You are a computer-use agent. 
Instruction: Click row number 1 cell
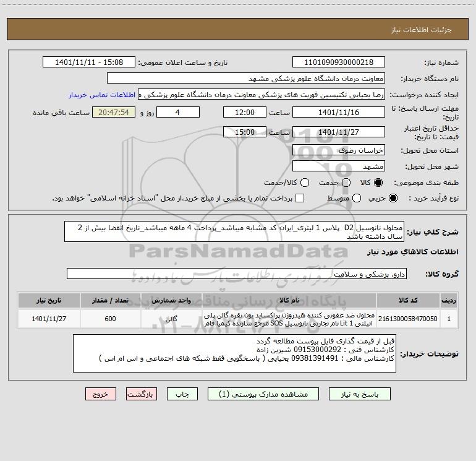pos(449,319)
